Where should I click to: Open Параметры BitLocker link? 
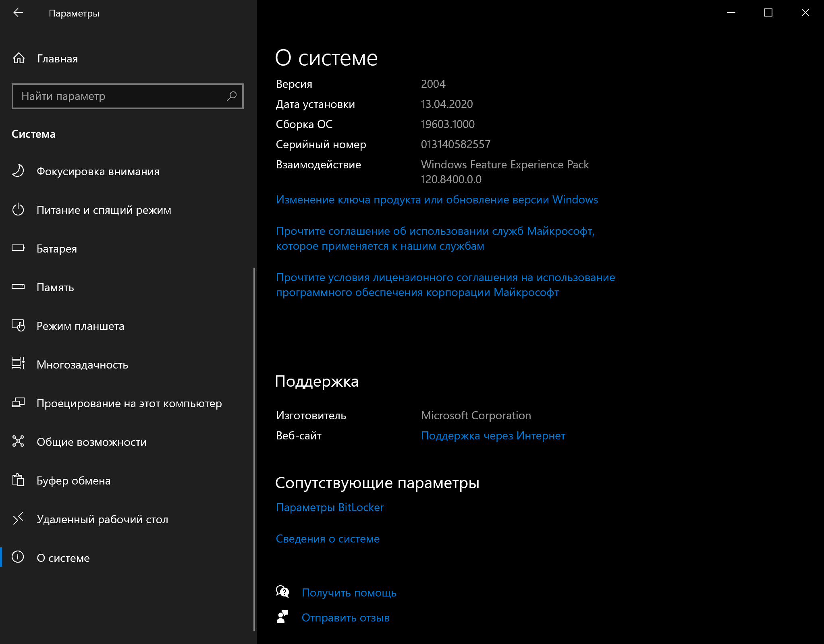click(x=330, y=507)
